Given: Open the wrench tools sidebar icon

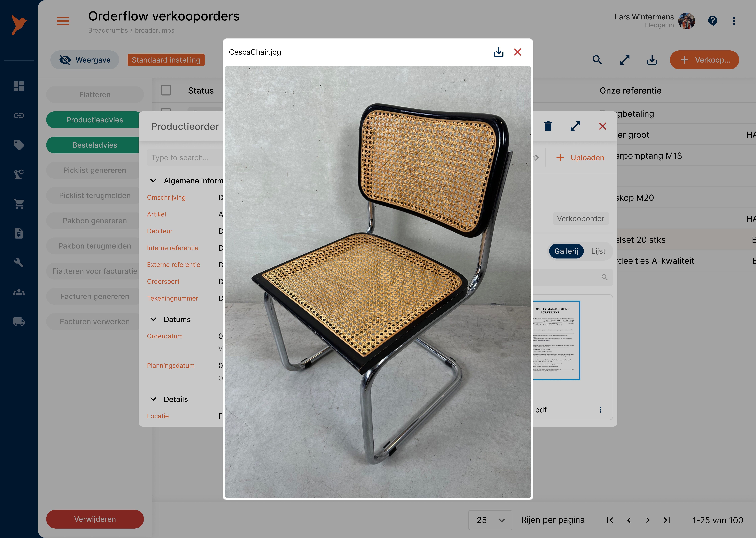Looking at the screenshot, I should coord(19,263).
